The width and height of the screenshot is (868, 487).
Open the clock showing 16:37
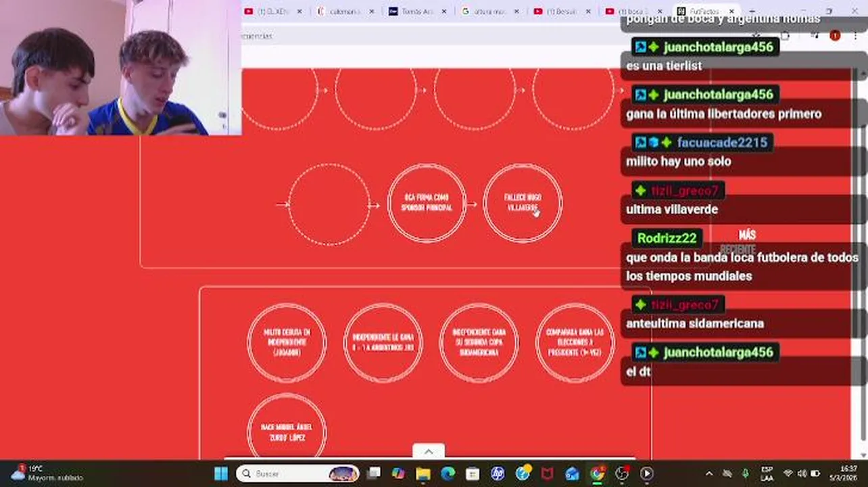(x=845, y=473)
